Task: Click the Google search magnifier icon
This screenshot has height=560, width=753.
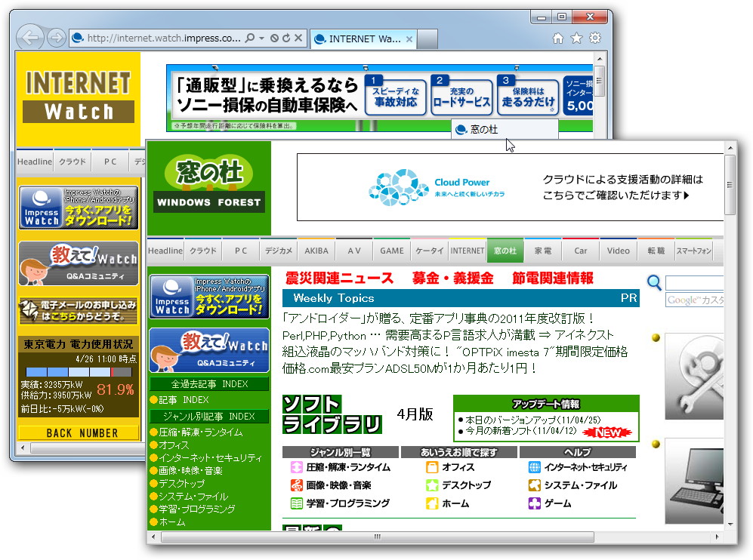Action: 653,282
